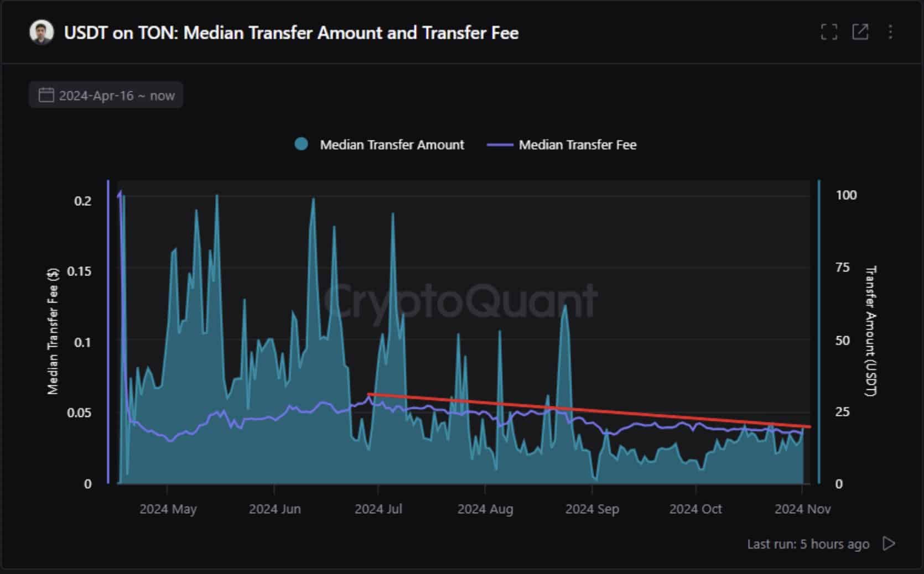The image size is (924, 574).
Task: Enter fullscreen mode for the chart
Action: (828, 32)
